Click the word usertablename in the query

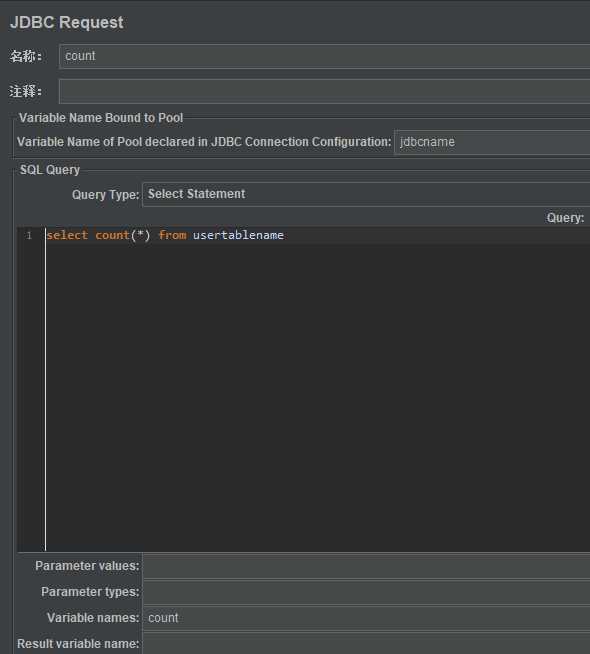(x=238, y=235)
